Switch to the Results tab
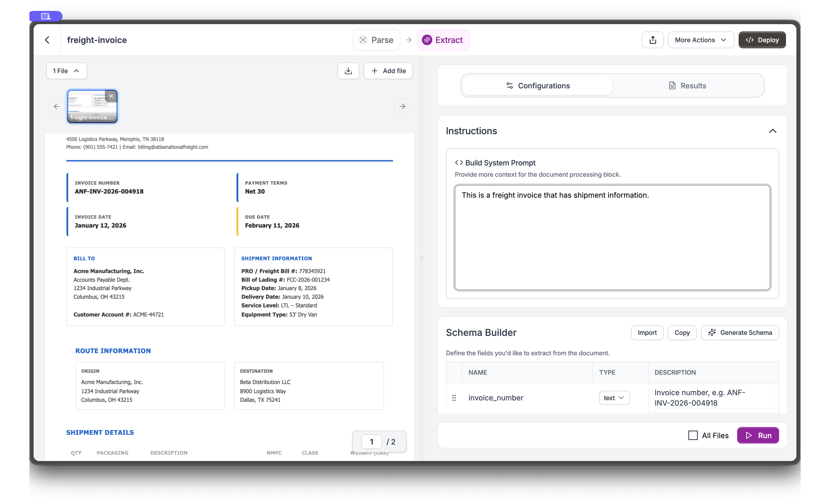 coord(687,85)
